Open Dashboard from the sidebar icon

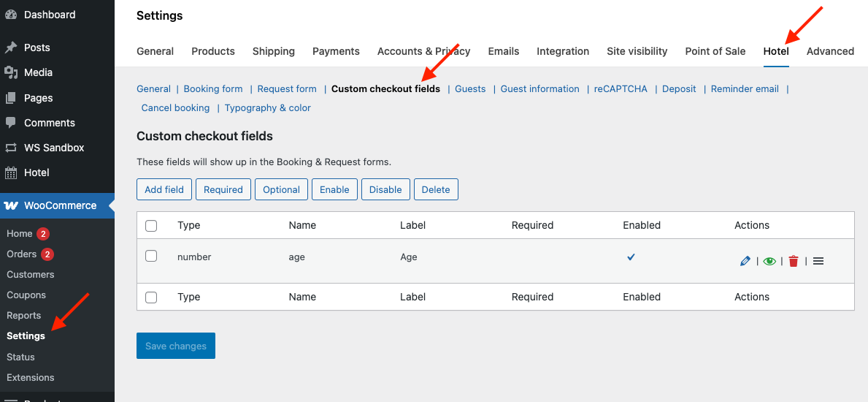click(11, 15)
